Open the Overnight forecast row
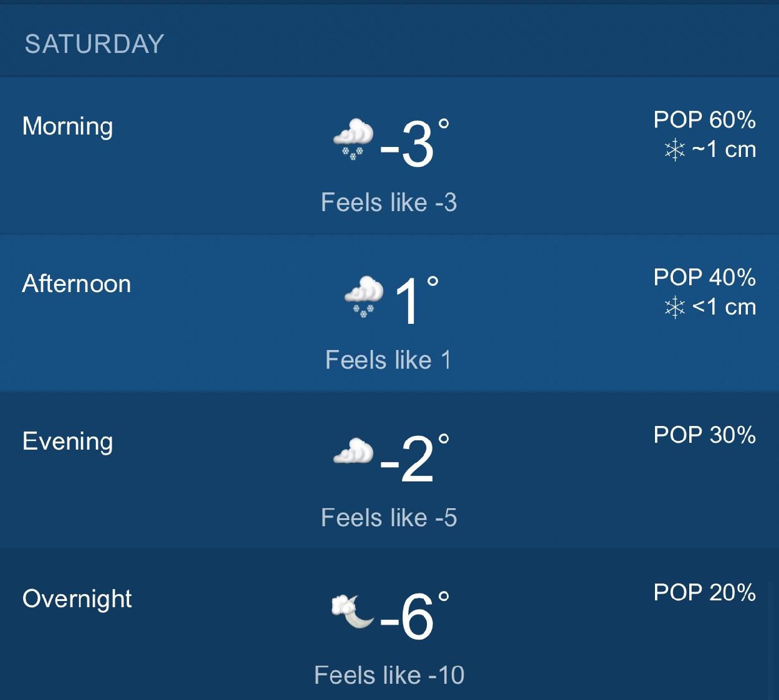Viewport: 779px width, 700px height. click(389, 625)
